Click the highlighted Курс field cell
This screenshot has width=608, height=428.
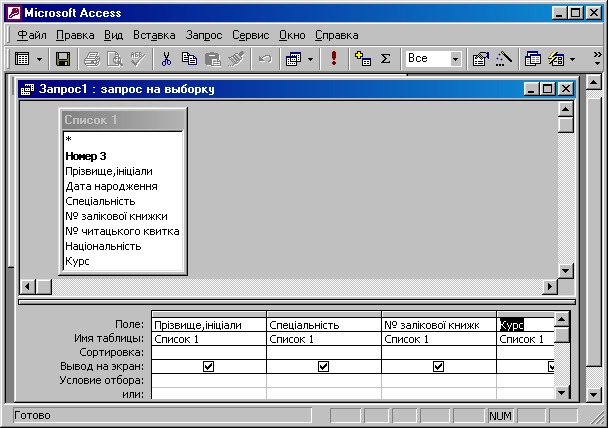tap(525, 325)
